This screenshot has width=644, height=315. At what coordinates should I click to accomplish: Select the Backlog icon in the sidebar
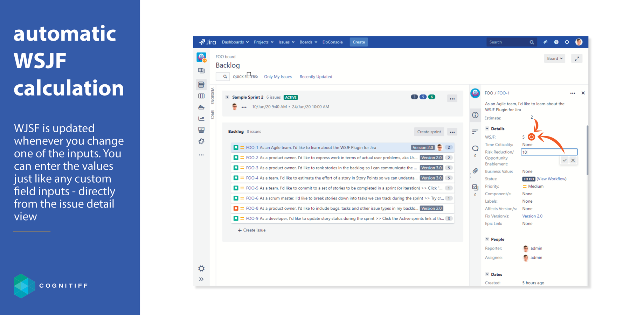click(201, 84)
